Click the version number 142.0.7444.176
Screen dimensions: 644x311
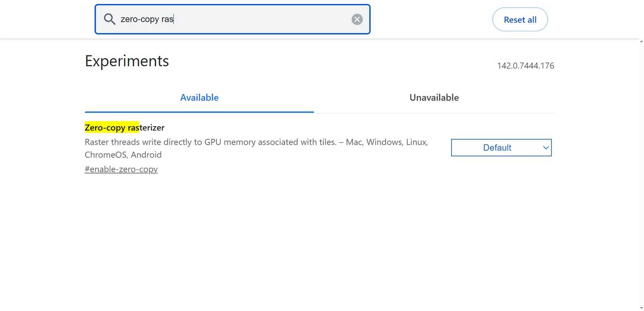coord(525,65)
